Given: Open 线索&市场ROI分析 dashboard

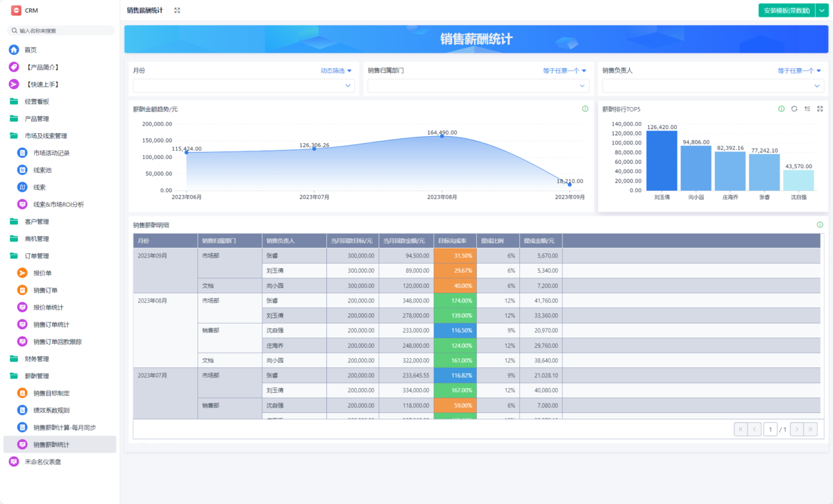Looking at the screenshot, I should coord(60,205).
